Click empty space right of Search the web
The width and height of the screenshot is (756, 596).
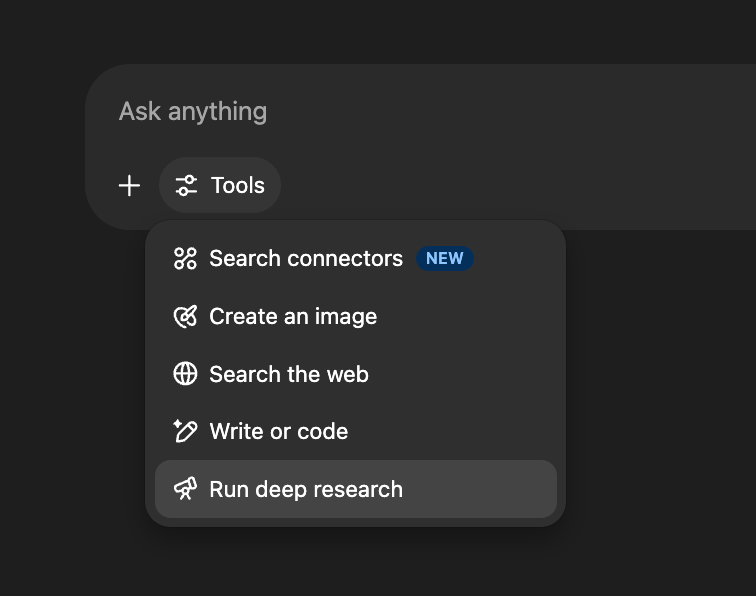470,374
